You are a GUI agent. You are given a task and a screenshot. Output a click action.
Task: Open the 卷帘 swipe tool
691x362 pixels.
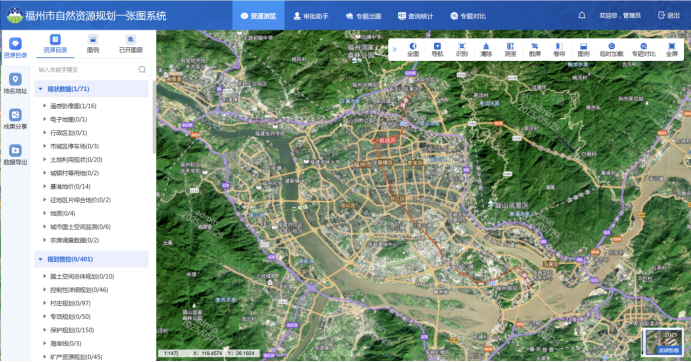pos(559,49)
